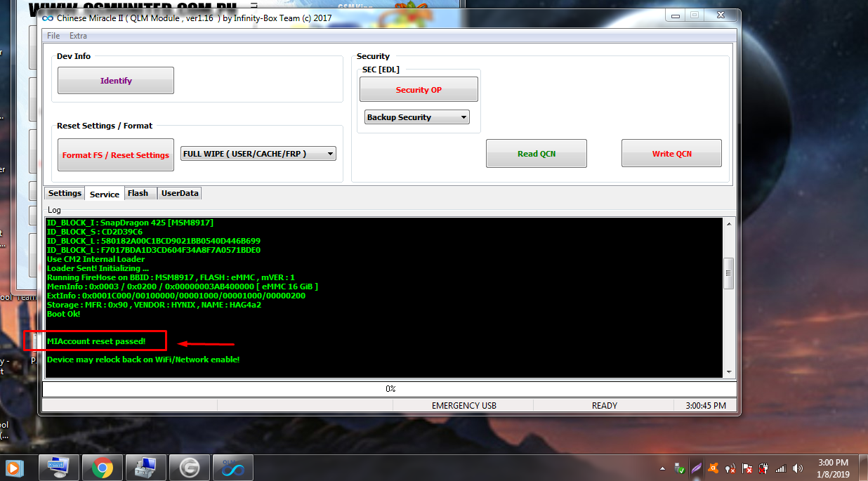
Task: Click 'Use CM2 Internal Loader' log line
Action: pyautogui.click(x=96, y=259)
